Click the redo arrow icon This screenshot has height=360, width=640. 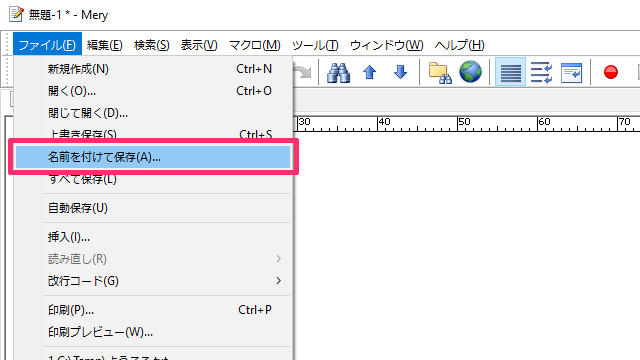[x=303, y=72]
